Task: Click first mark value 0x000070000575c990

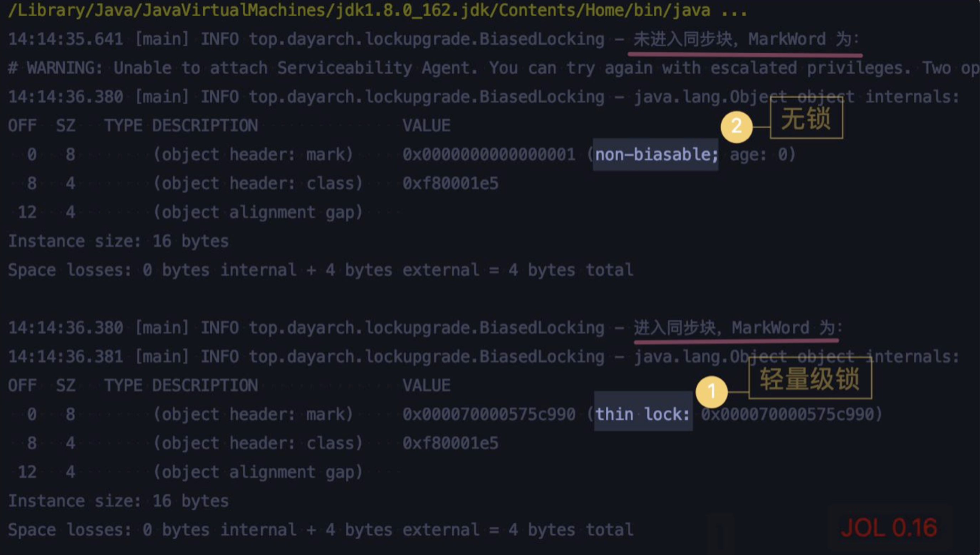Action: pyautogui.click(x=489, y=414)
